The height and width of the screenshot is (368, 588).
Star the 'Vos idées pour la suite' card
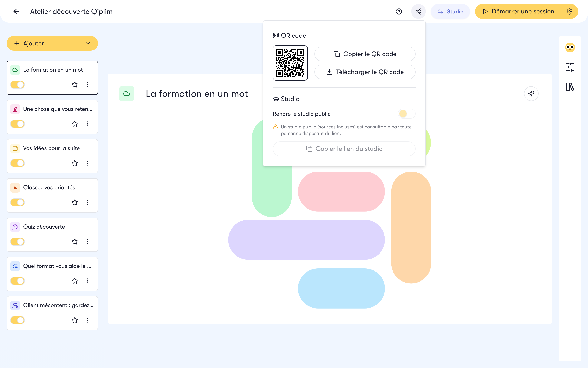(x=75, y=163)
